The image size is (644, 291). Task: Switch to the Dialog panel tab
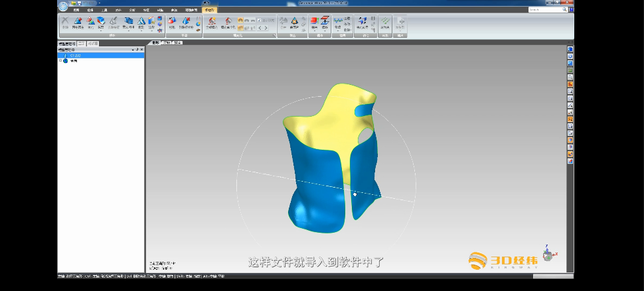pos(93,43)
